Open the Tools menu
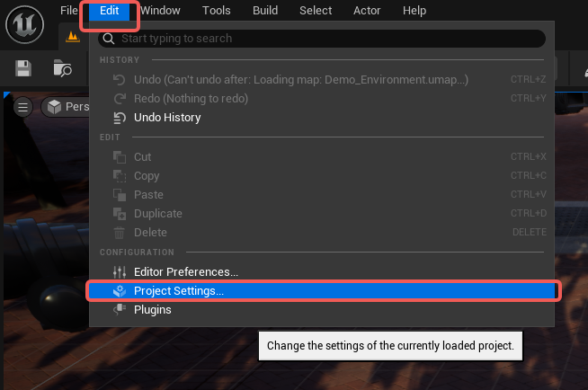This screenshot has width=588, height=390. click(x=217, y=11)
